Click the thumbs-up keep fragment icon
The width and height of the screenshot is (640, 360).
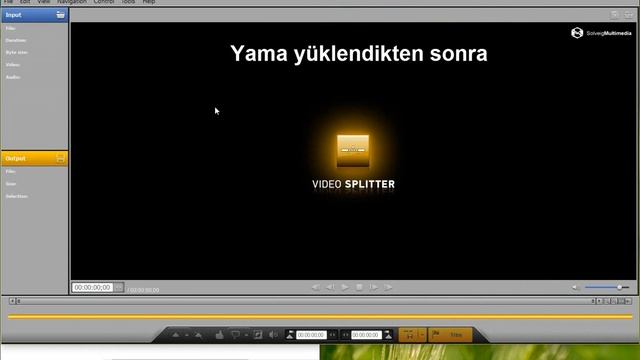coord(220,335)
